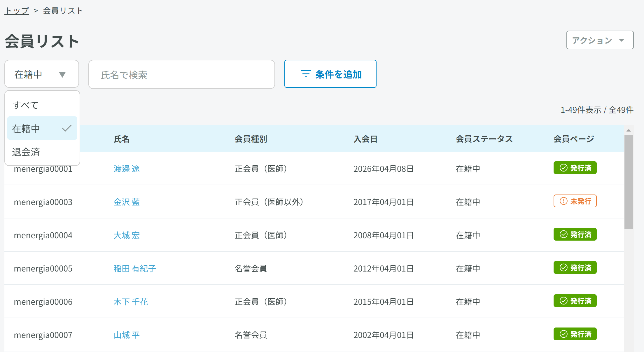Click the filter icon in 条件を追加 button
Screen dimensions: 644x352
pyautogui.click(x=306, y=74)
